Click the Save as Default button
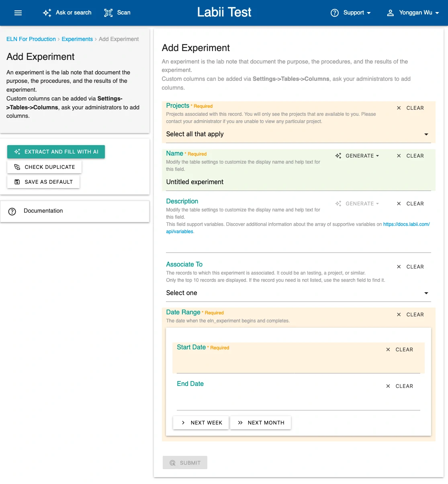The image size is (448, 484). [x=44, y=182]
